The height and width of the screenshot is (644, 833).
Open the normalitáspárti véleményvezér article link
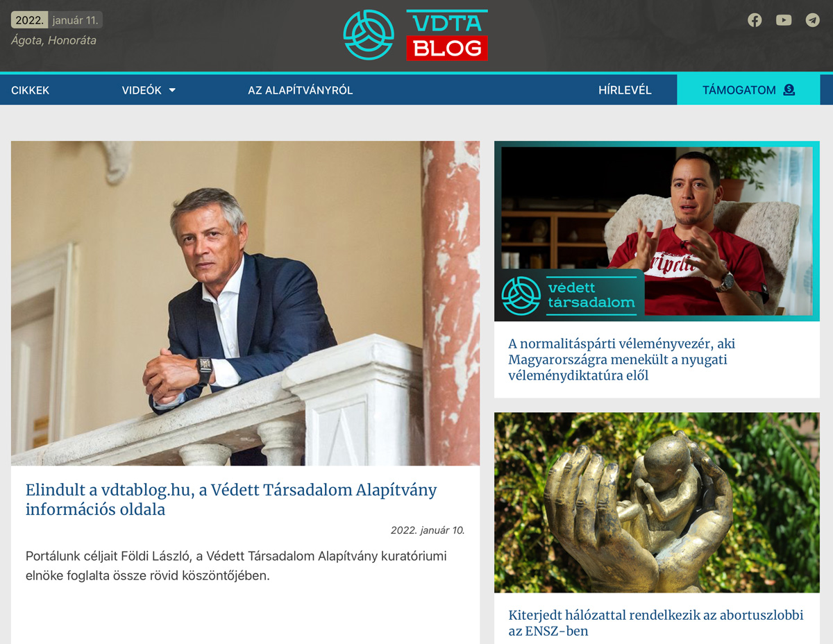tap(621, 359)
